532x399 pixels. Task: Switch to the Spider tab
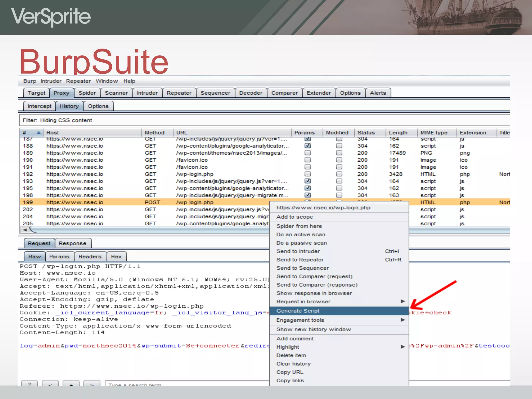(87, 93)
